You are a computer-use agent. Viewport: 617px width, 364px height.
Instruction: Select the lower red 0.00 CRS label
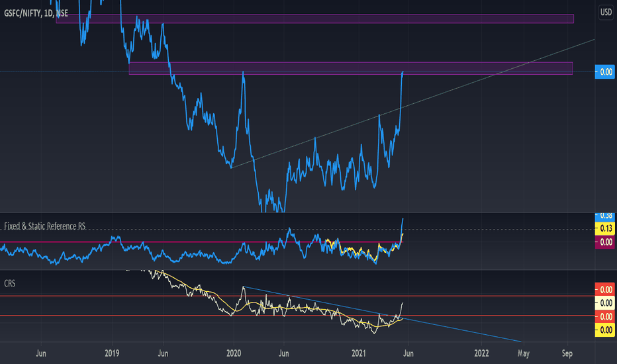pyautogui.click(x=605, y=317)
